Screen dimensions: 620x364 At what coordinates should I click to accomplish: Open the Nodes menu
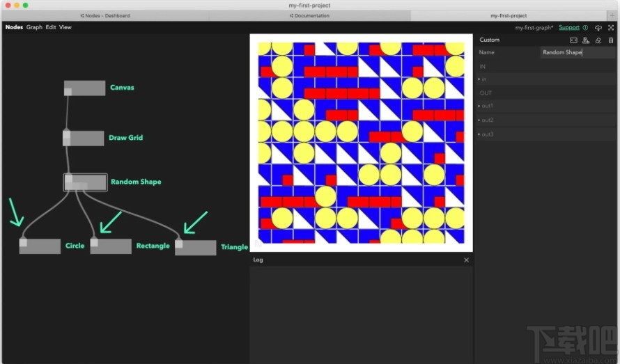[x=14, y=27]
